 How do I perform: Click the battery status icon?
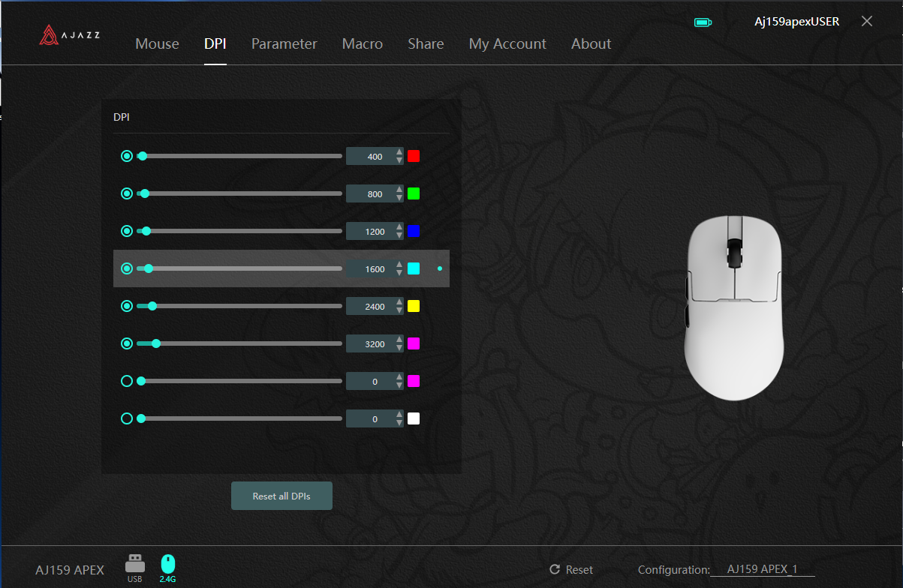pyautogui.click(x=703, y=22)
